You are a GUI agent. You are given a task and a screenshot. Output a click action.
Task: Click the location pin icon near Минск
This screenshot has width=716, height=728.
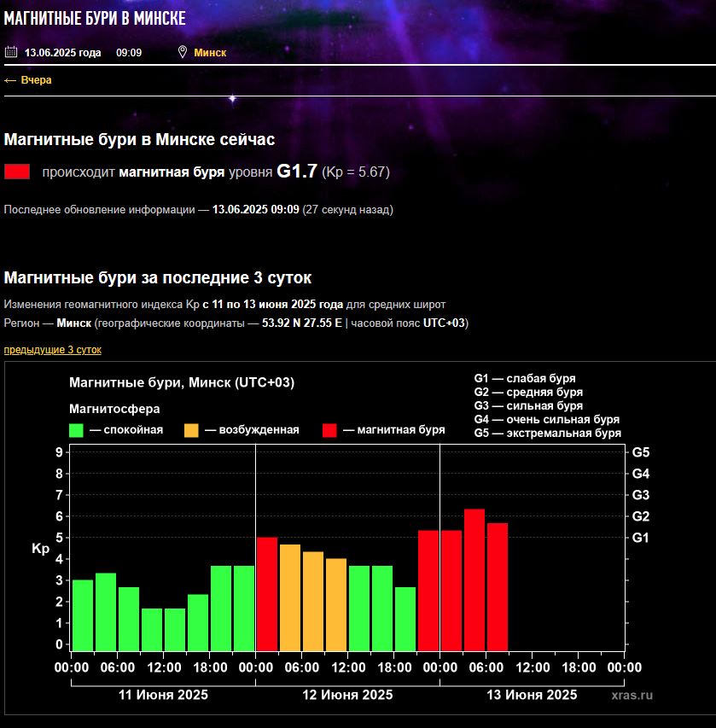coord(182,52)
